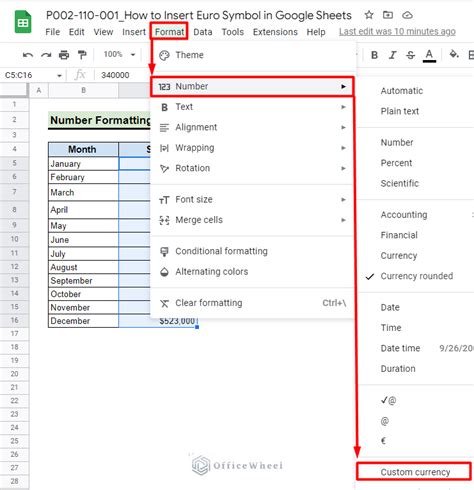The width and height of the screenshot is (474, 490).
Task: Choose Theme from the Format menu
Action: 252,55
